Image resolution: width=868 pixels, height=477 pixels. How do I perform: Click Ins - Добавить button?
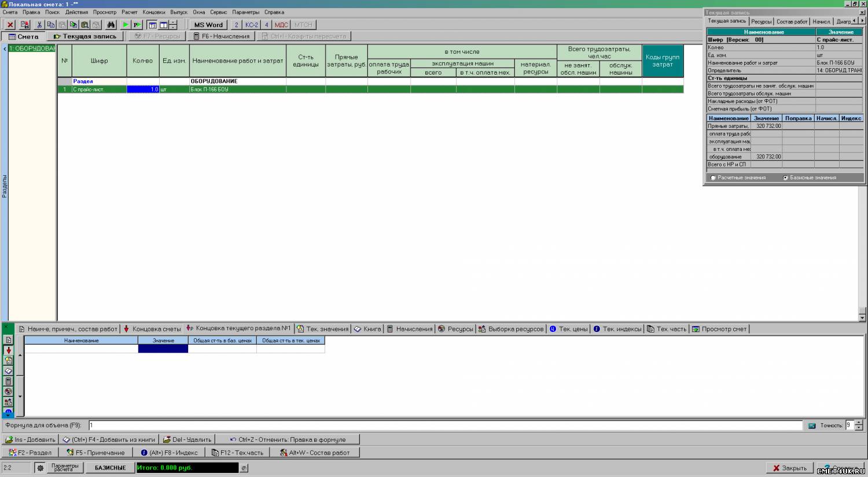tap(30, 439)
